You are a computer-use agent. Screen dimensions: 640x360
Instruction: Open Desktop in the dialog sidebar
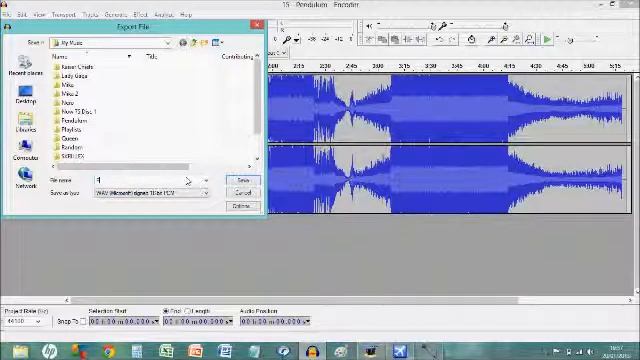click(x=25, y=94)
